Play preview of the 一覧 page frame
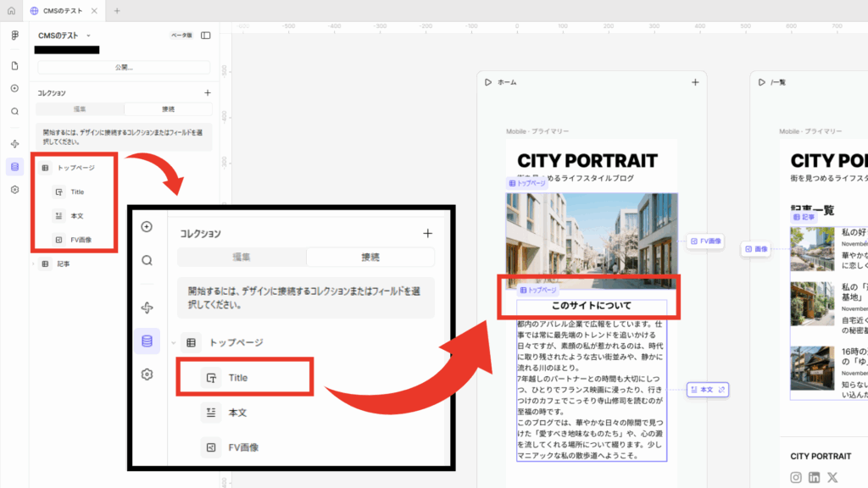 (x=761, y=82)
